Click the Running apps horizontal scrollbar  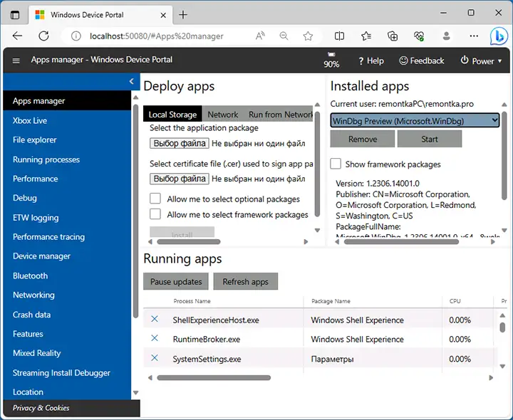click(214, 378)
